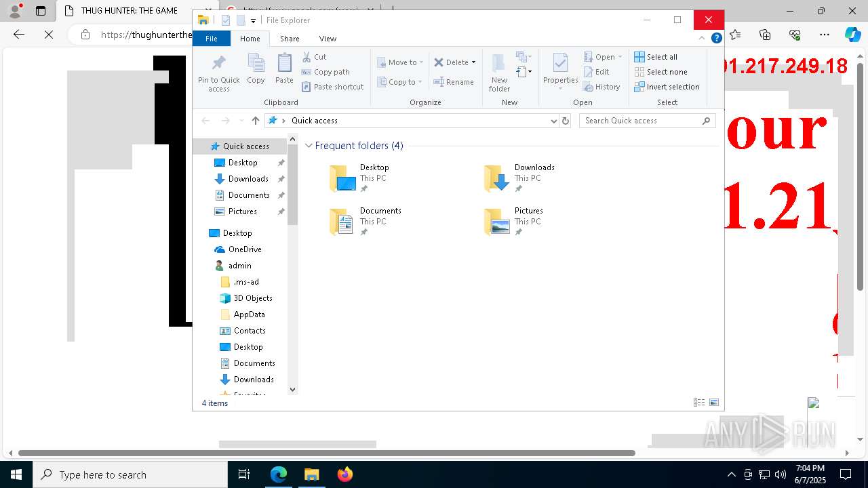Click Edge Collections icon
The width and height of the screenshot is (868, 488).
765,35
